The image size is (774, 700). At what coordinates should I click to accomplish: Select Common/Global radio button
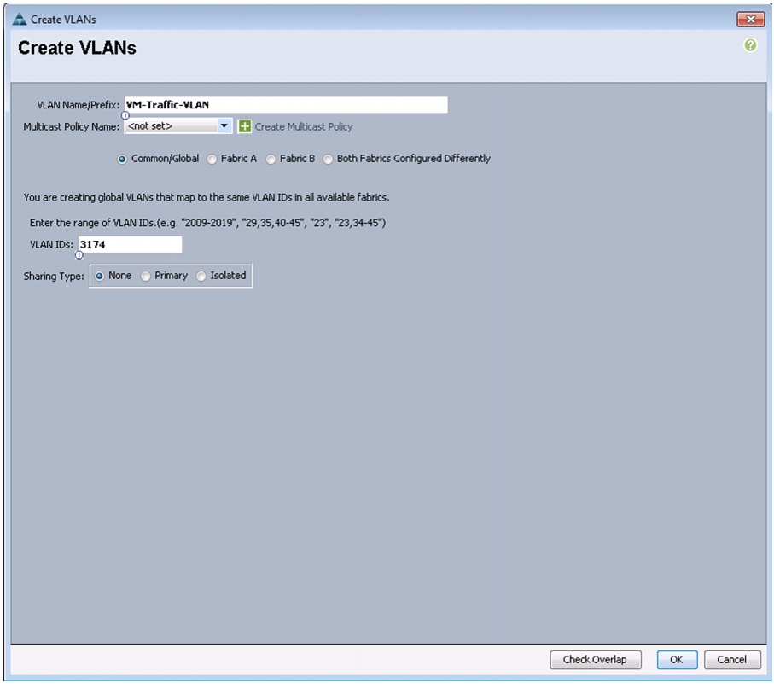(122, 159)
